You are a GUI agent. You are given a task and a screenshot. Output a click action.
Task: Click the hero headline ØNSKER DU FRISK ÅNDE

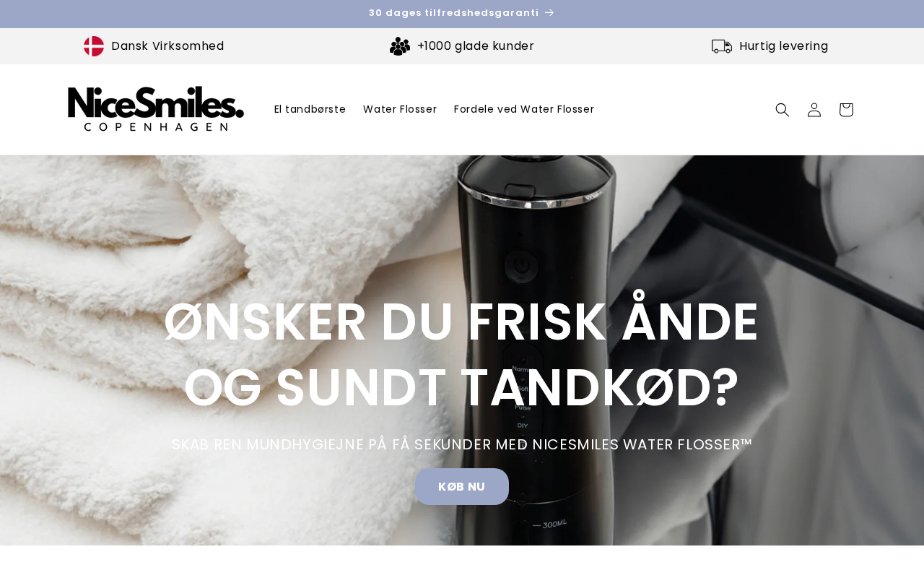[461, 322]
